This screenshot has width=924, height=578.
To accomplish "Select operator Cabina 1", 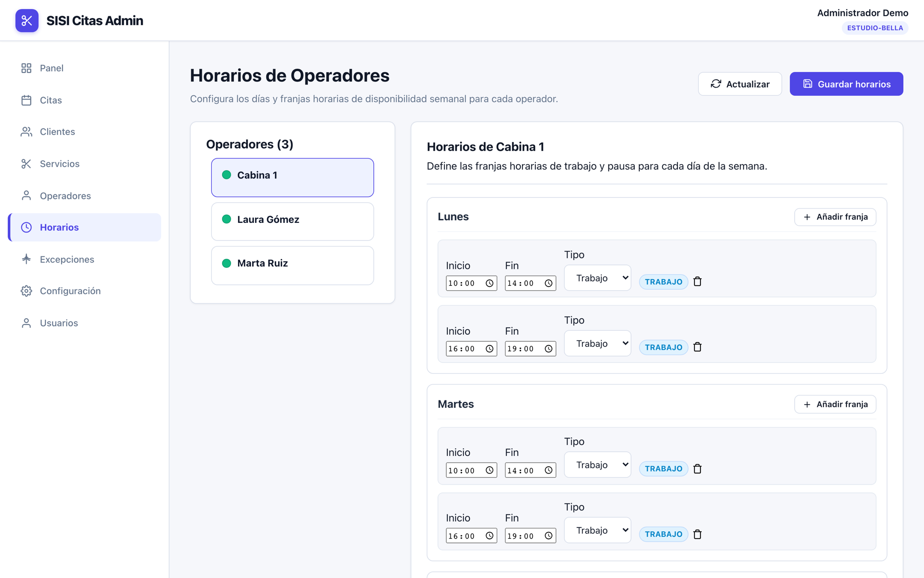I will pyautogui.click(x=292, y=178).
